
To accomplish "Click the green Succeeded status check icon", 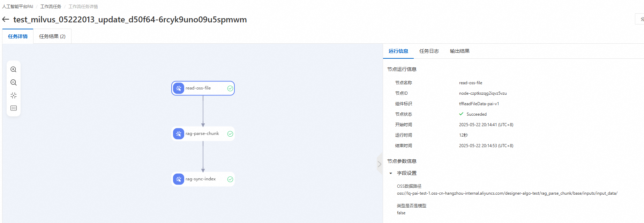I will click(461, 114).
